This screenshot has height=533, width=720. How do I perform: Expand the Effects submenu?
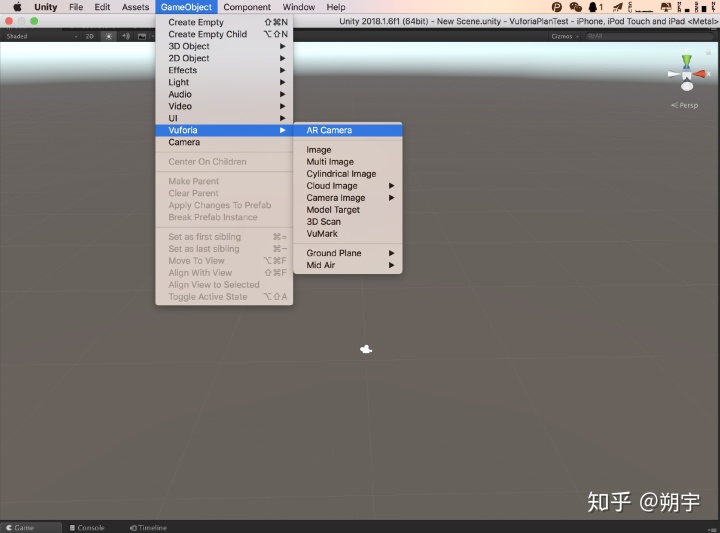pyautogui.click(x=224, y=70)
